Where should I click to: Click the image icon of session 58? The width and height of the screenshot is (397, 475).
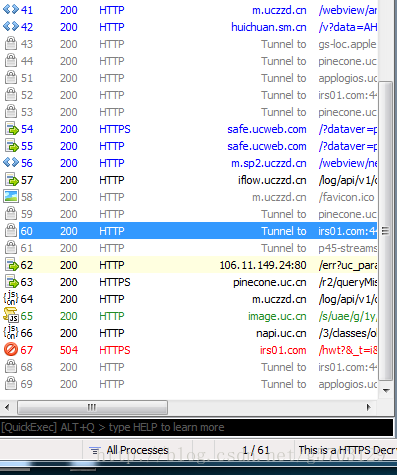(11, 196)
